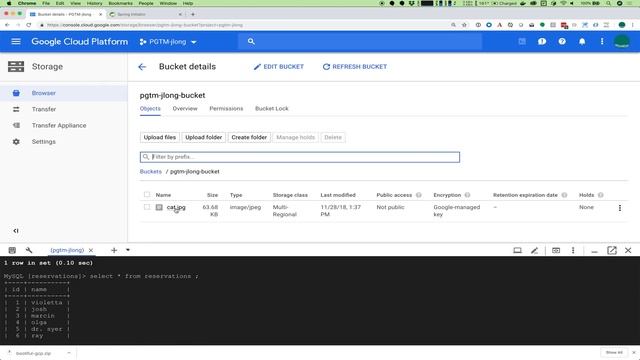
Task: Click the Chrome reload button
Action: [x=29, y=25]
